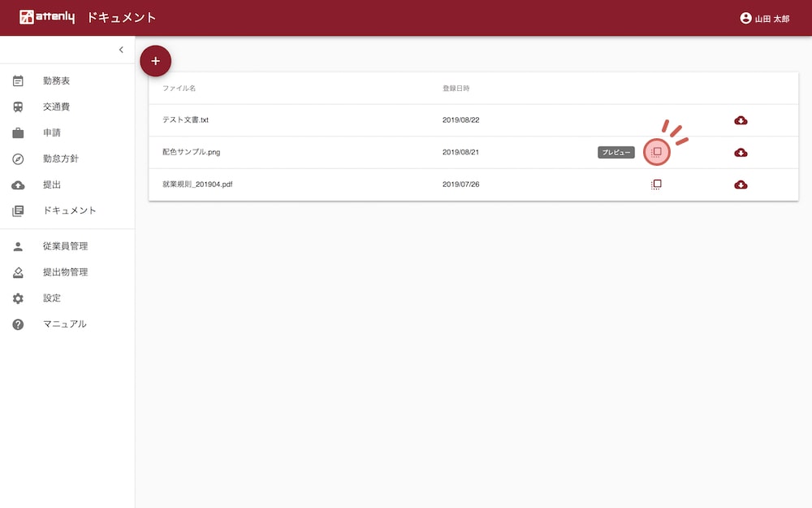Click the attenly logo in header

tap(47, 18)
